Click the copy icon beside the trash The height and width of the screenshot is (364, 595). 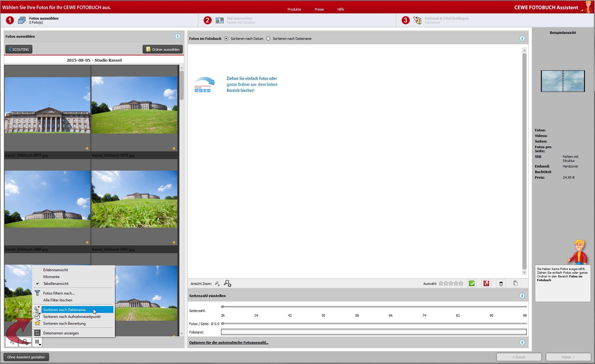coord(515,283)
